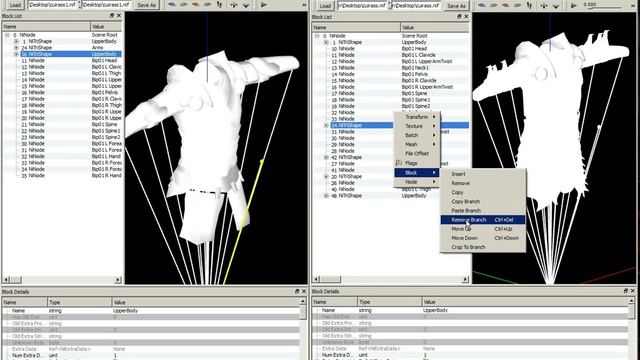Expand 20 NiTriShape in right window
Screen dimensions: 640x360
tap(327, 176)
